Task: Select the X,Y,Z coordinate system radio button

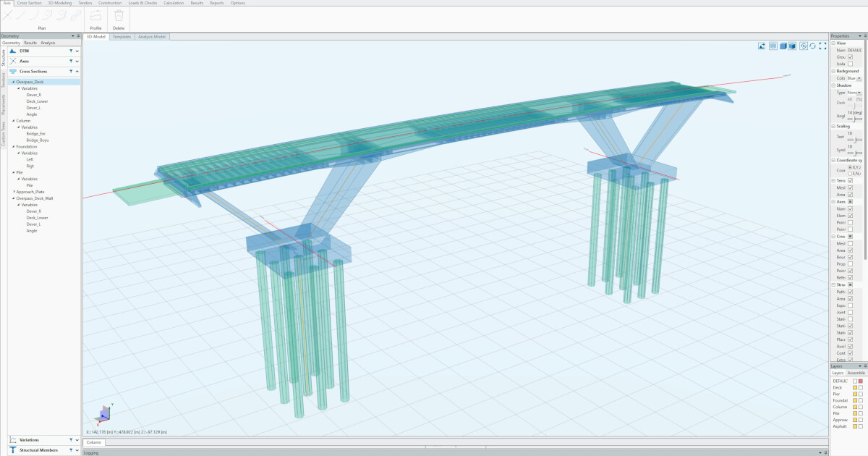Action: click(850, 167)
